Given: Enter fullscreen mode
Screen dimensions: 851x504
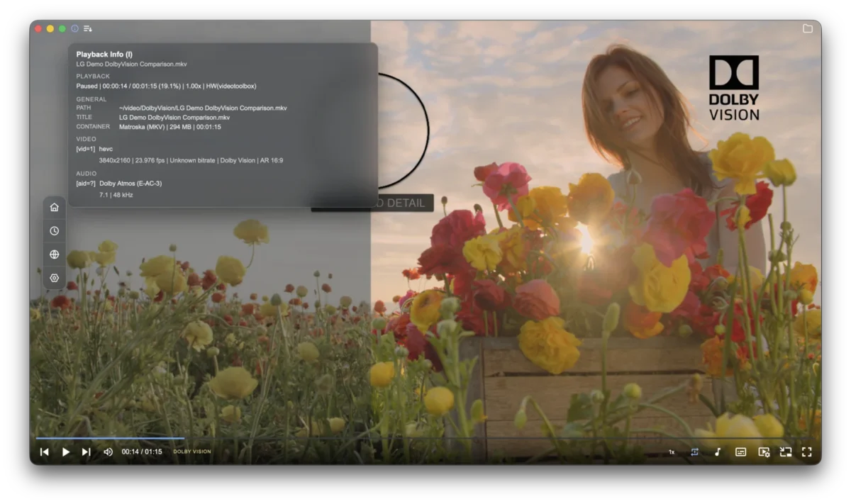Looking at the screenshot, I should pyautogui.click(x=807, y=452).
